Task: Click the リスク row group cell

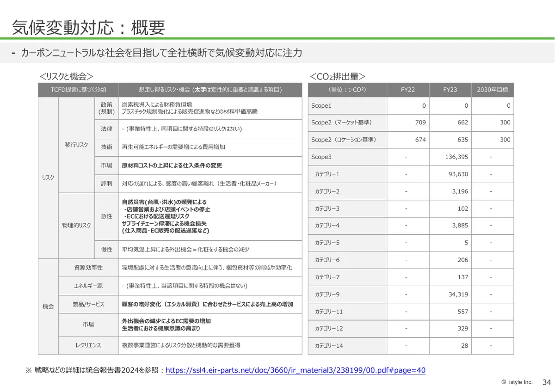Action: (x=48, y=178)
